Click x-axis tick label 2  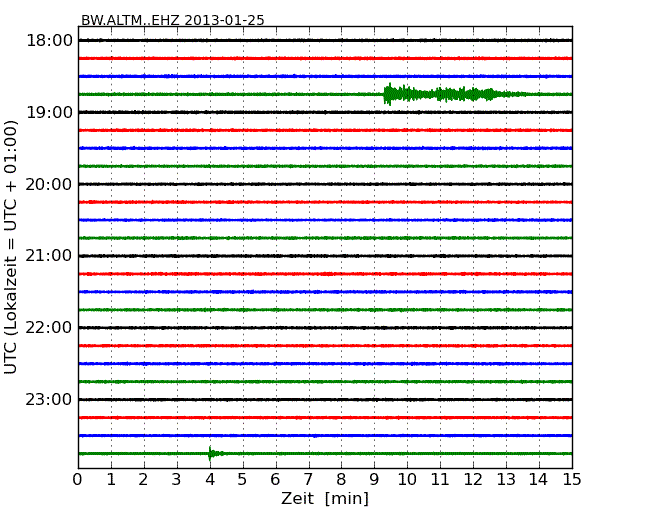coord(143,480)
